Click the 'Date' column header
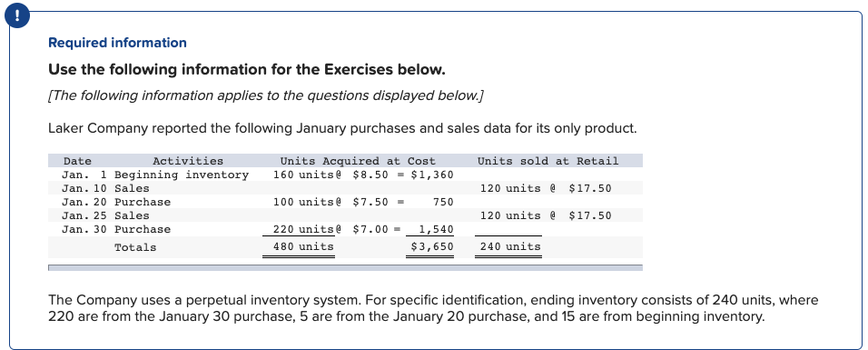This screenshot has width=868, height=350. [77, 162]
